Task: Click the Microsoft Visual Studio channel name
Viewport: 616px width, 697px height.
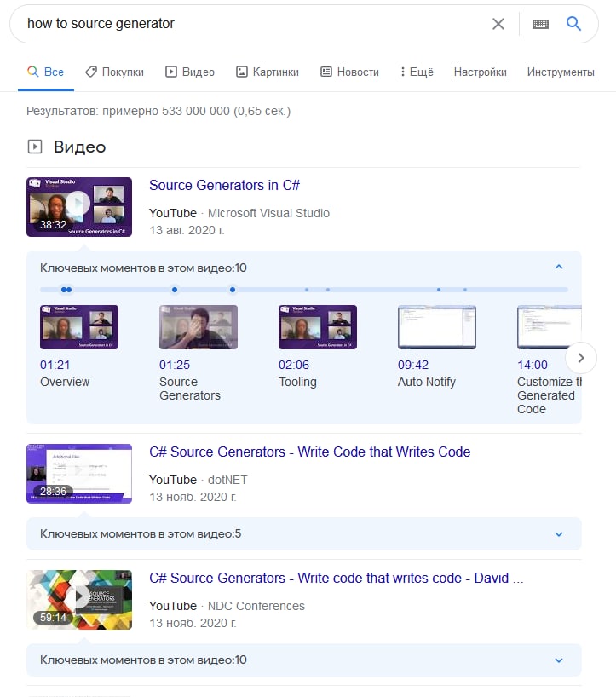Action: tap(269, 213)
